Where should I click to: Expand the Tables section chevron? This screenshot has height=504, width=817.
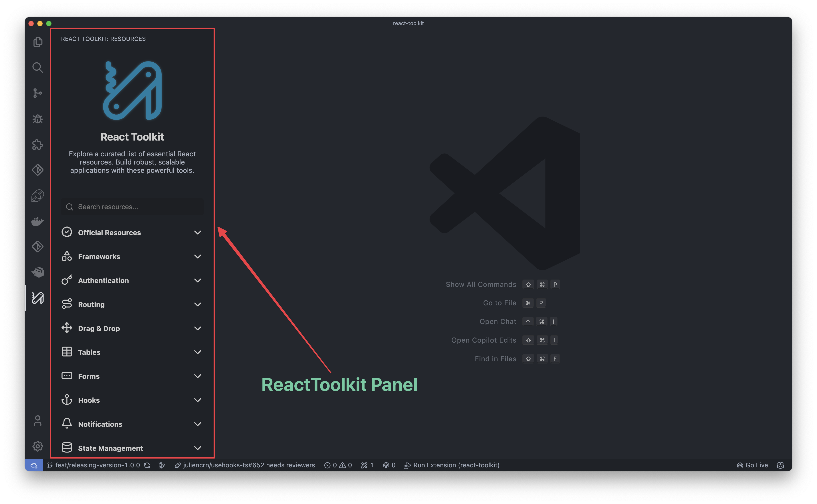coord(198,352)
